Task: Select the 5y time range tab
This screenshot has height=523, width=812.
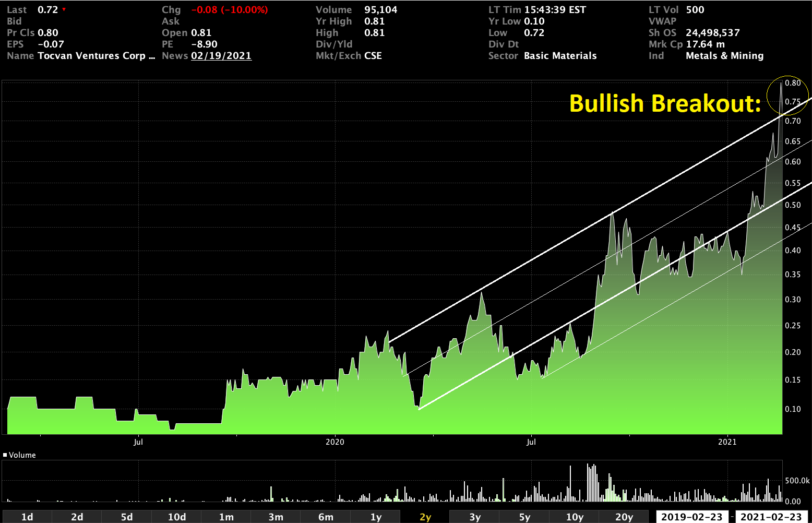Action: tap(524, 517)
